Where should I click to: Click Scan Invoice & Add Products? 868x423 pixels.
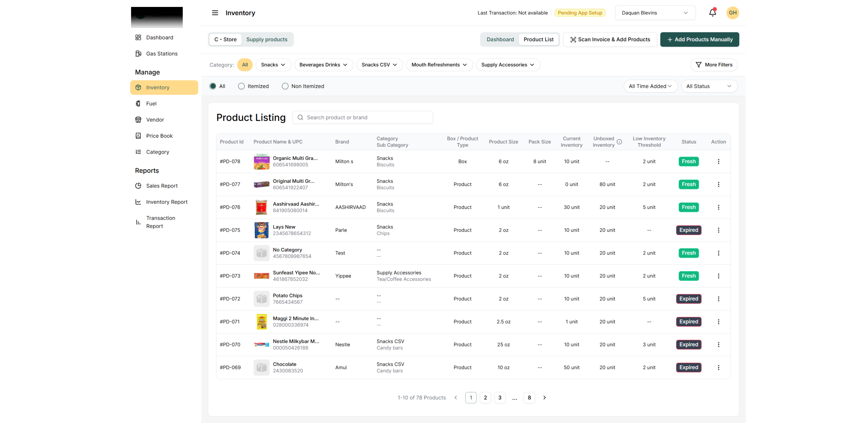610,39
